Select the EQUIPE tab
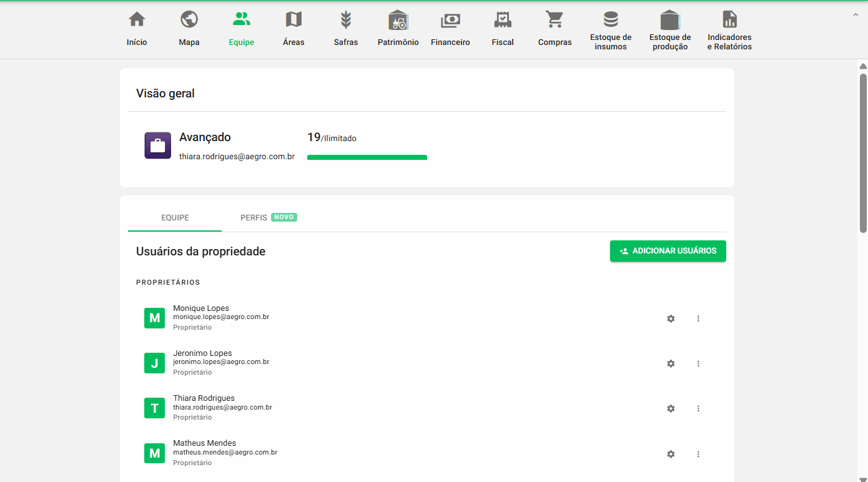 (x=174, y=217)
